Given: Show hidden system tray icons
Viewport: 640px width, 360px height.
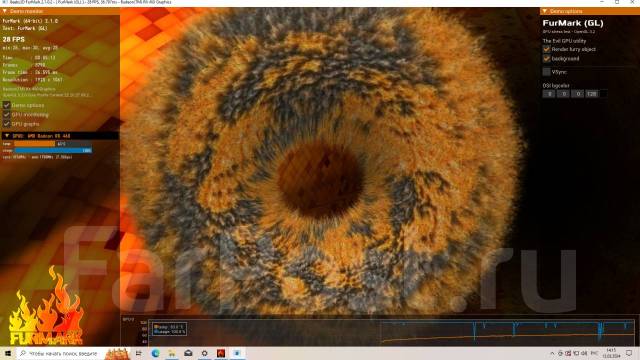Looking at the screenshot, I should click(x=553, y=353).
